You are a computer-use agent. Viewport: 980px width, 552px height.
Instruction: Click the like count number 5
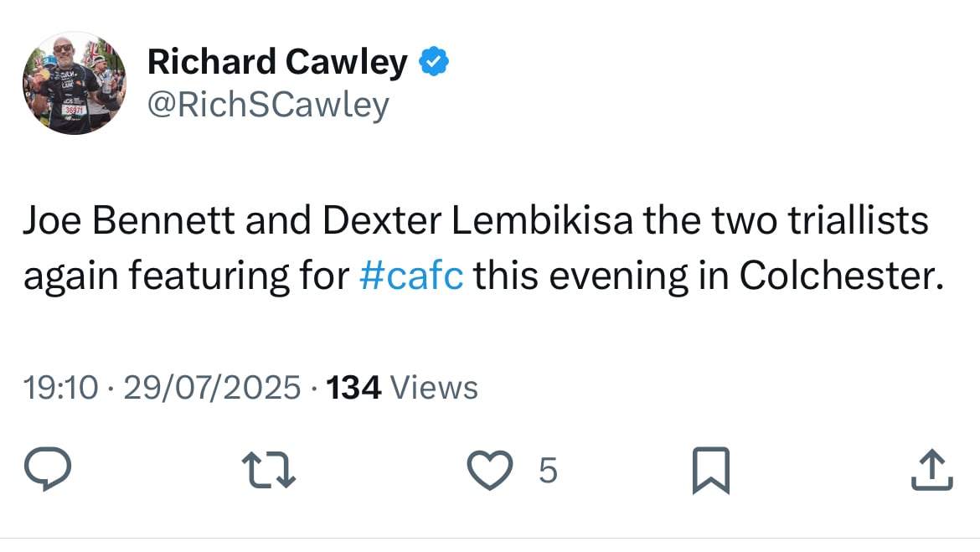548,471
